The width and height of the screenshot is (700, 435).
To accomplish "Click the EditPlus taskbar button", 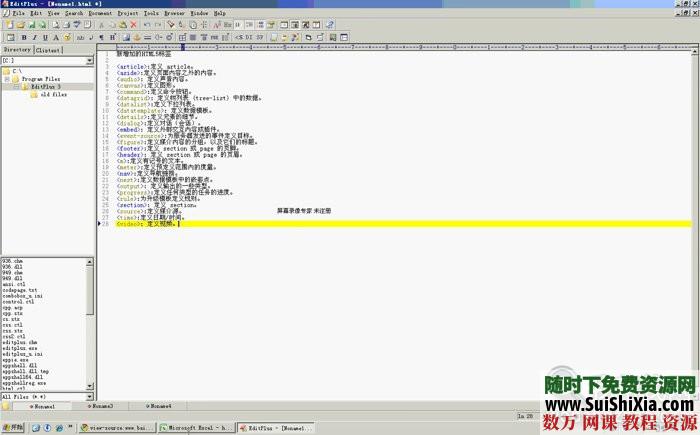I will [275, 428].
